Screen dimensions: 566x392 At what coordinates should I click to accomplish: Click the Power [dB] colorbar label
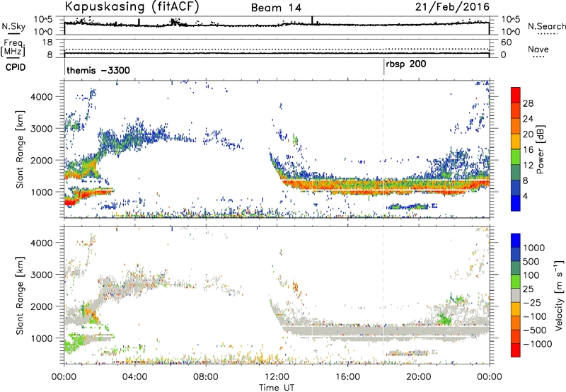tap(540, 149)
